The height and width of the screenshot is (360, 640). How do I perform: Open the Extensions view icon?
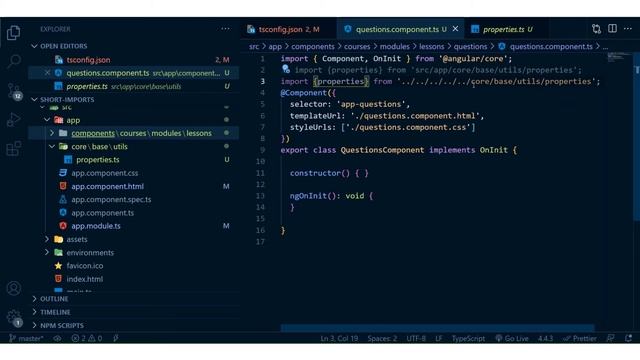pyautogui.click(x=13, y=148)
